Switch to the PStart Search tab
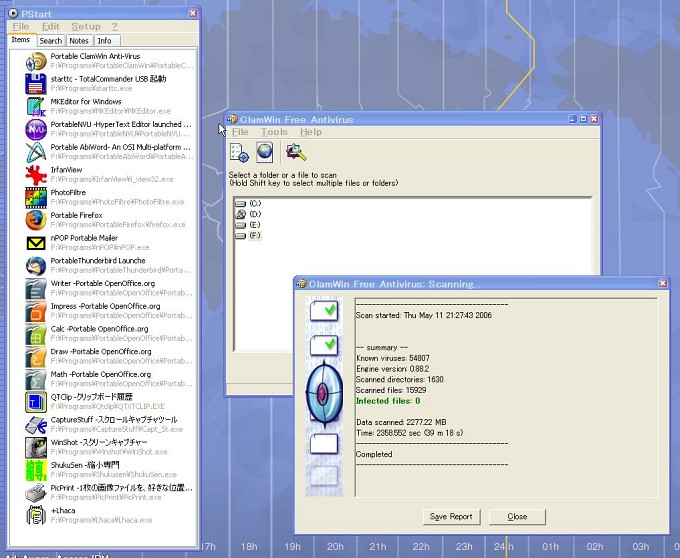680x558 pixels. pyautogui.click(x=51, y=41)
